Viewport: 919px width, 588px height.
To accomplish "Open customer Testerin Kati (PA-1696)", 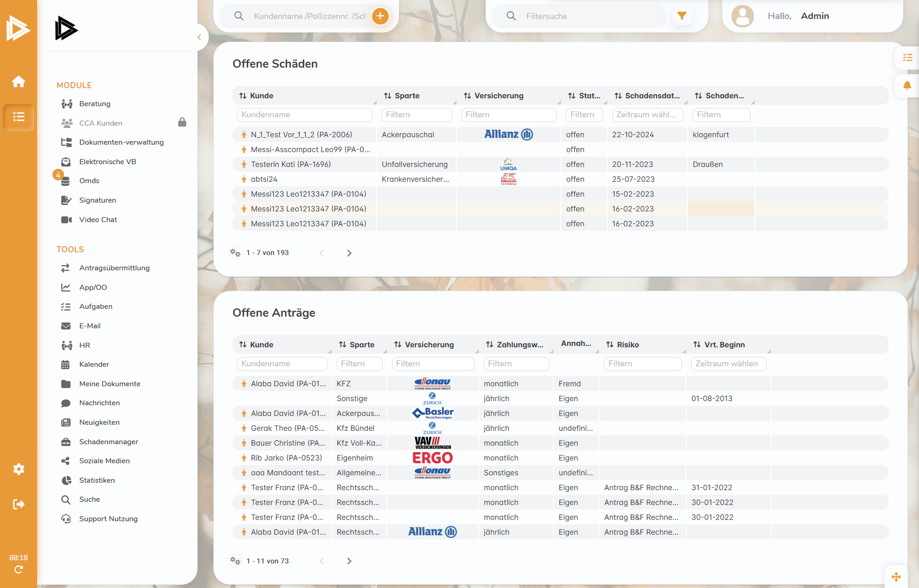I will coord(290,165).
